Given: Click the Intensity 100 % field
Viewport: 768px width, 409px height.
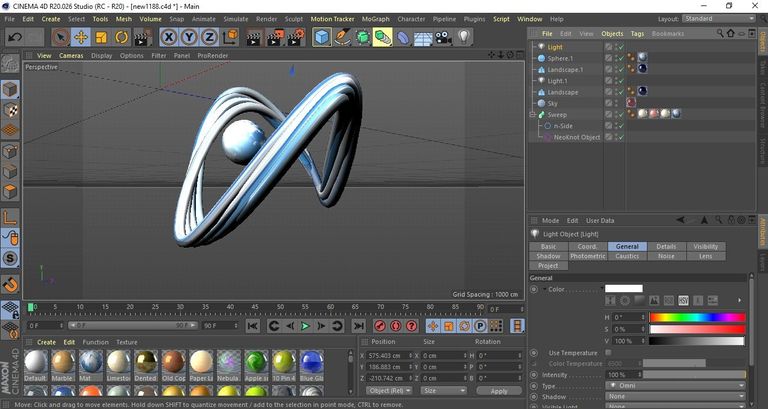Looking at the screenshot, I should tap(624, 375).
